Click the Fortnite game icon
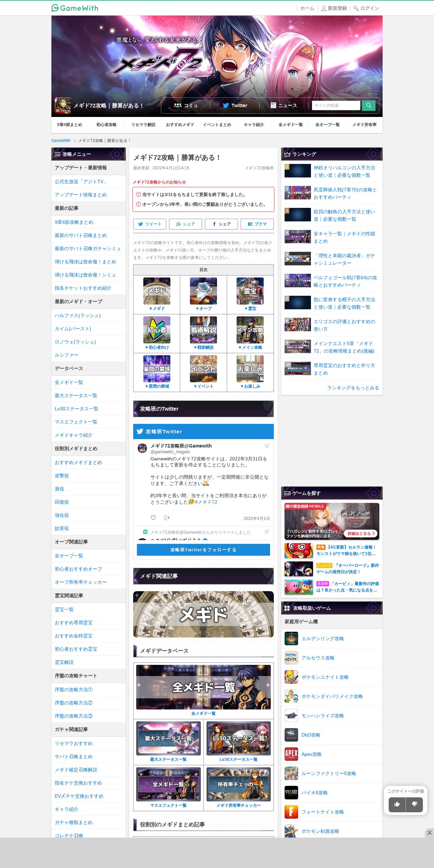 click(291, 812)
